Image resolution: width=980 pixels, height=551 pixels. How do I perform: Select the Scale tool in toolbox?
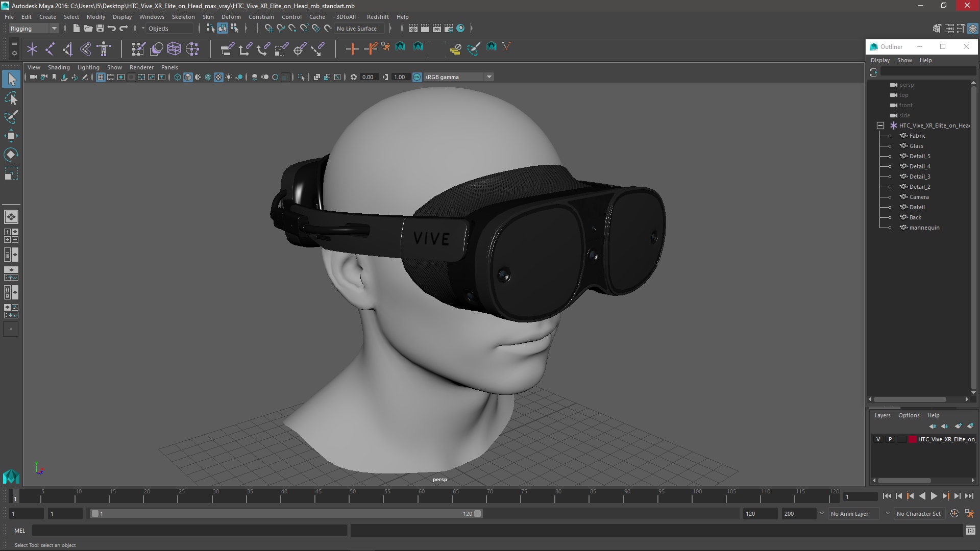pos(11,173)
